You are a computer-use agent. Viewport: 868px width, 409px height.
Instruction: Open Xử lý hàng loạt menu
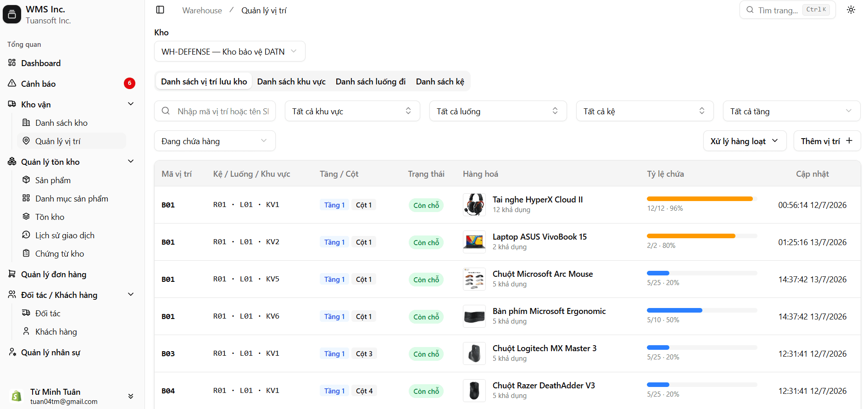(x=745, y=141)
